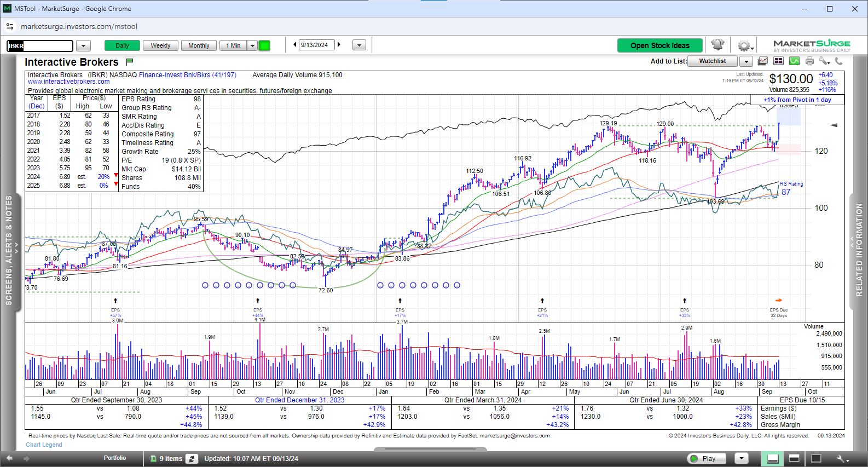
Task: Go back with the bottom-left arrow
Action: (9, 458)
